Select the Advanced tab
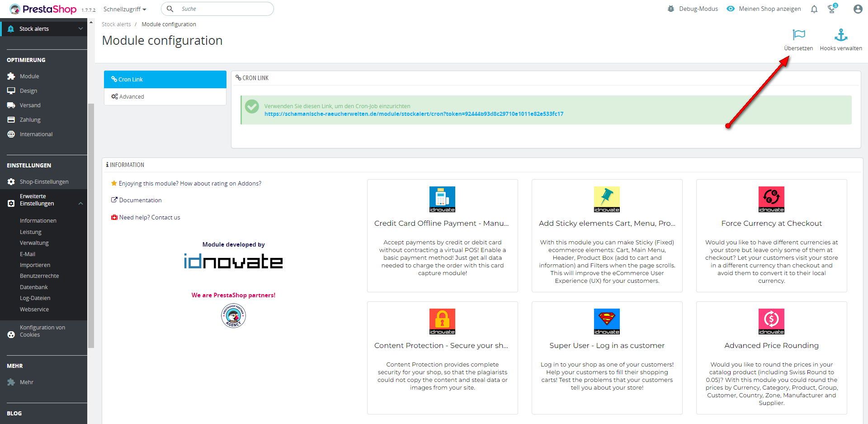The width and height of the screenshot is (868, 424). (165, 97)
